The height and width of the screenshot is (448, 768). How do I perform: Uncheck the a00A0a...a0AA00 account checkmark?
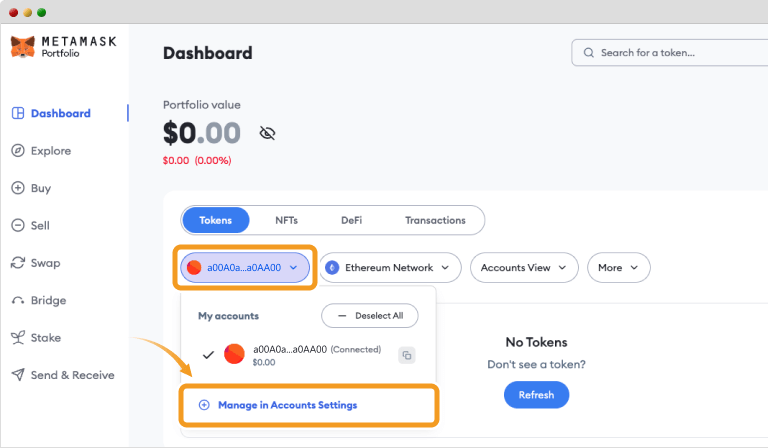[208, 355]
